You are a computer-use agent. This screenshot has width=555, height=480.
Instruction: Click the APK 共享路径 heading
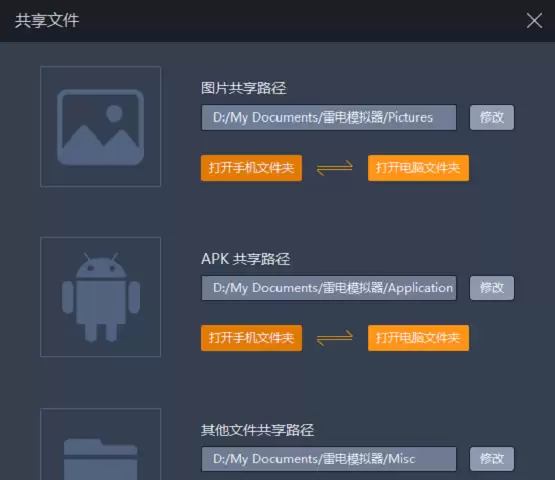pos(246,259)
